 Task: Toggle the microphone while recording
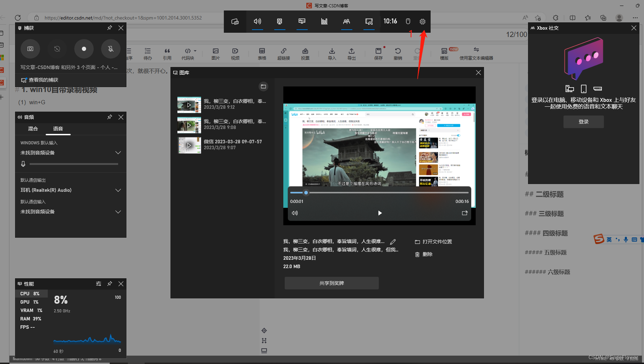[111, 49]
